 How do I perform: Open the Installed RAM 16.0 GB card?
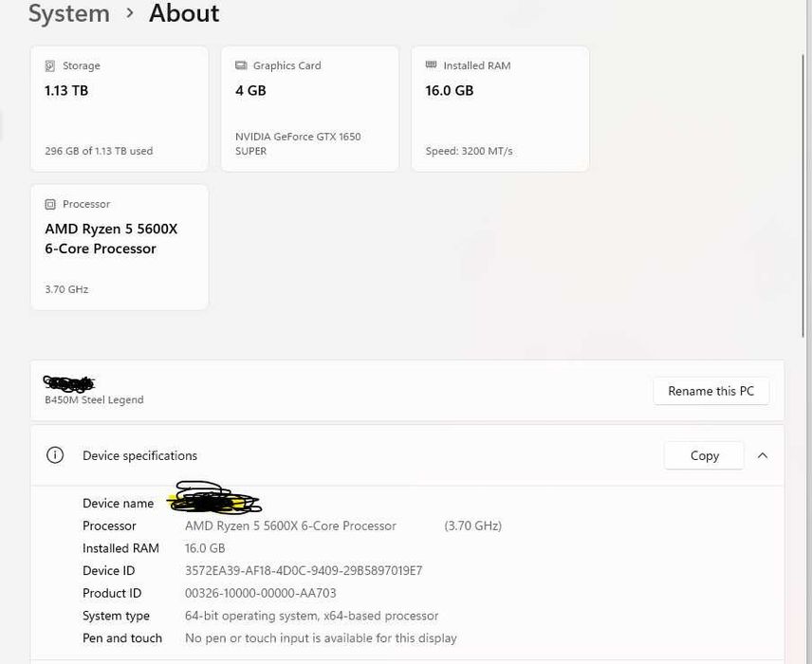[x=500, y=109]
